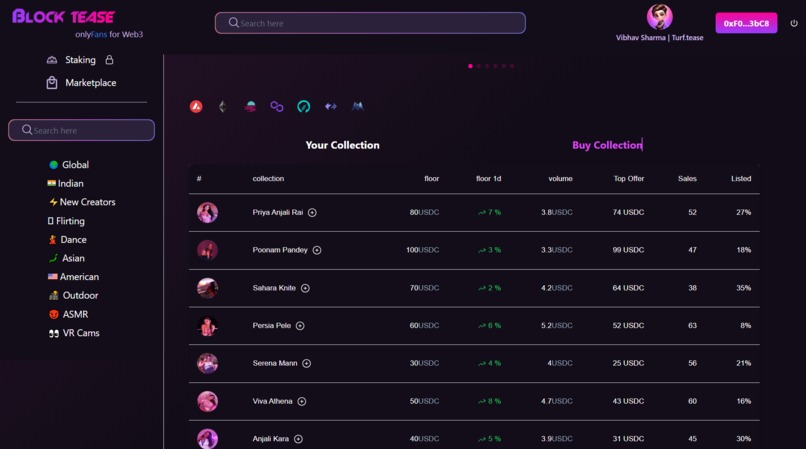This screenshot has width=806, height=449.
Task: Expand Persia Pele plus icon
Action: coord(300,326)
